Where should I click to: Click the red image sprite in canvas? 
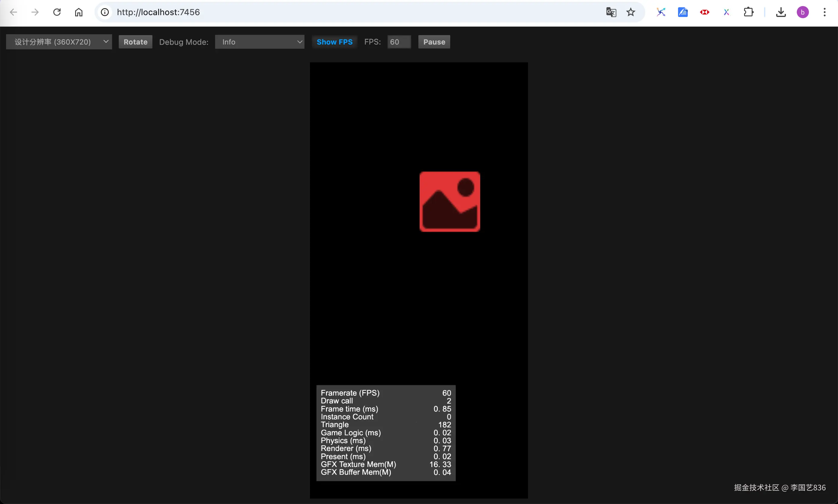449,202
